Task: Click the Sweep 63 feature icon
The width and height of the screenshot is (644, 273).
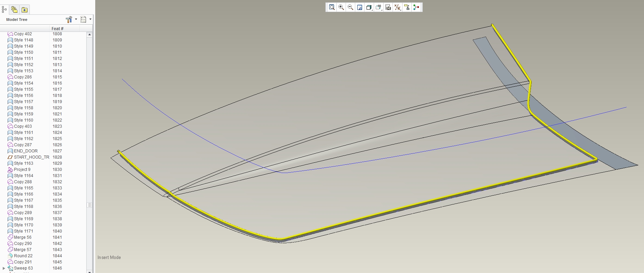Action: pyautogui.click(x=10, y=268)
